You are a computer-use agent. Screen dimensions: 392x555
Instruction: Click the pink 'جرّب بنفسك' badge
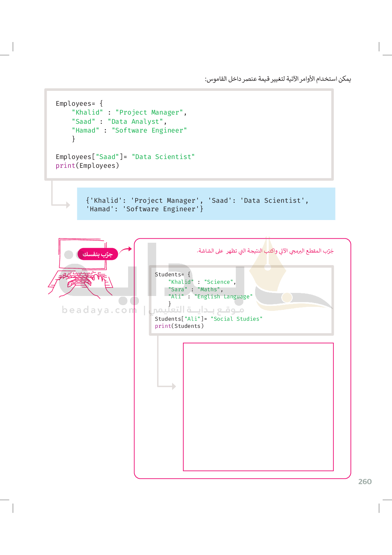point(98,254)
